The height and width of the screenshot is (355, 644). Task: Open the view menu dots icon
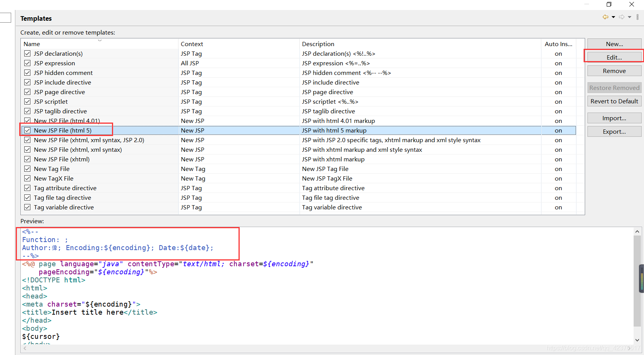[637, 17]
